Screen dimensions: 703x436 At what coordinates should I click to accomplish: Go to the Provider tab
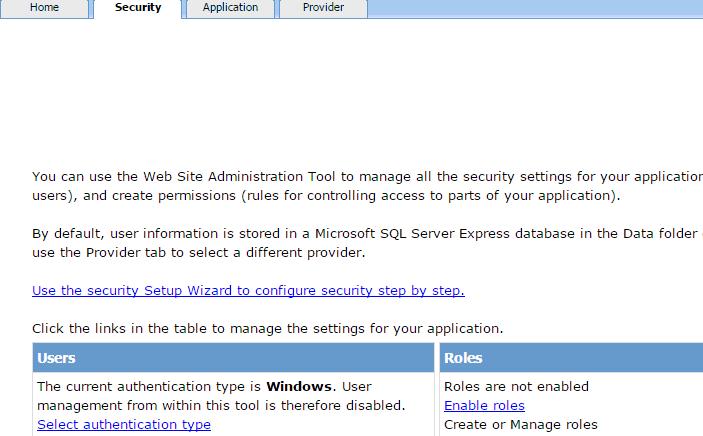[x=323, y=8]
